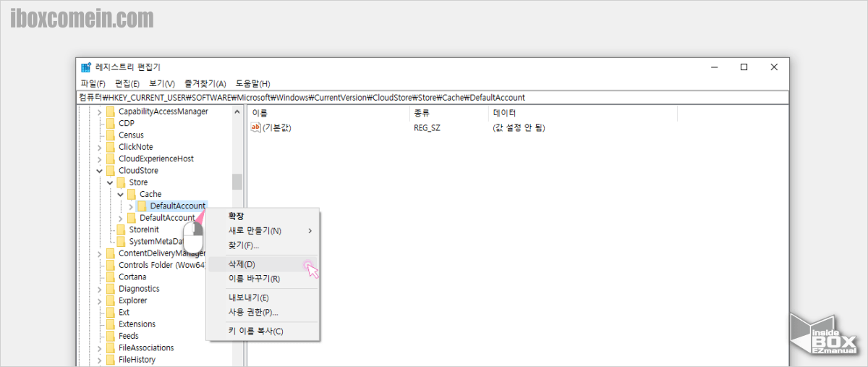Expand the CloudExperienceHost key
This screenshot has height=367, width=868.
pos(100,159)
